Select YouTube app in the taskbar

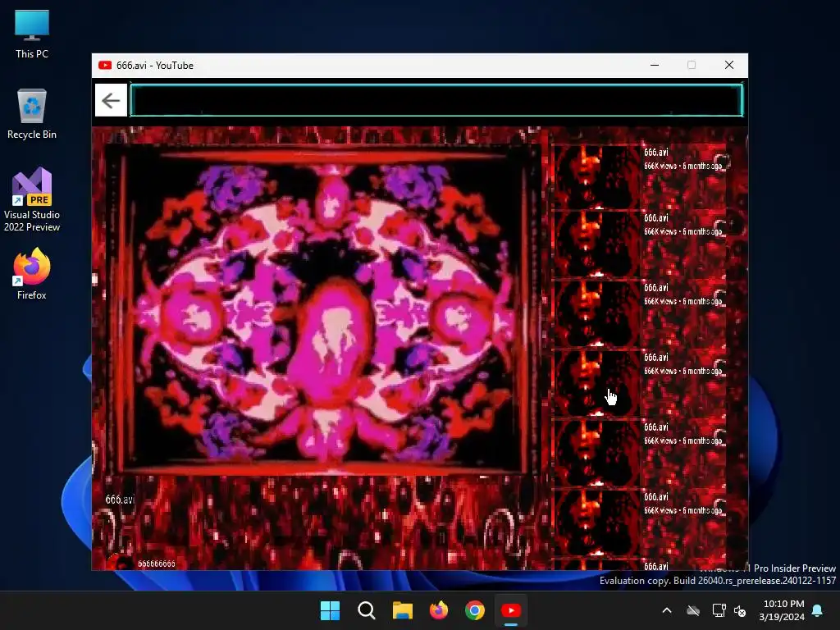(511, 610)
